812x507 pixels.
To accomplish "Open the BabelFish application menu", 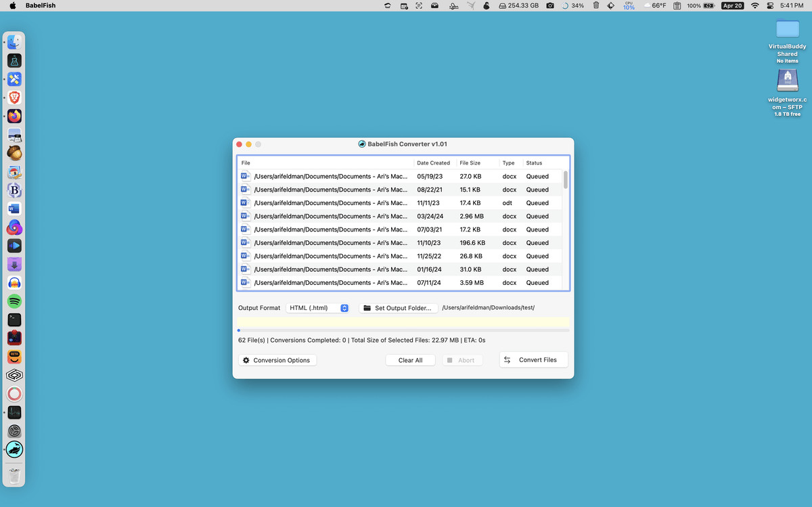I will pos(41,5).
